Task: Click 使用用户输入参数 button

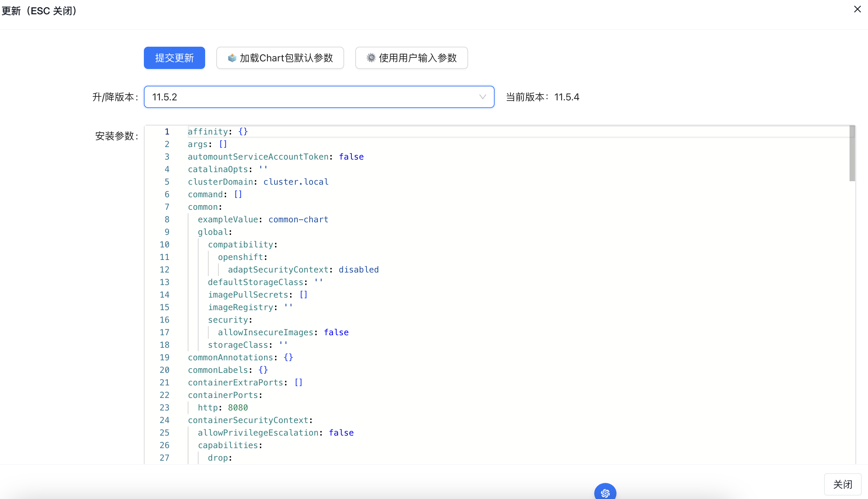Action: [411, 58]
